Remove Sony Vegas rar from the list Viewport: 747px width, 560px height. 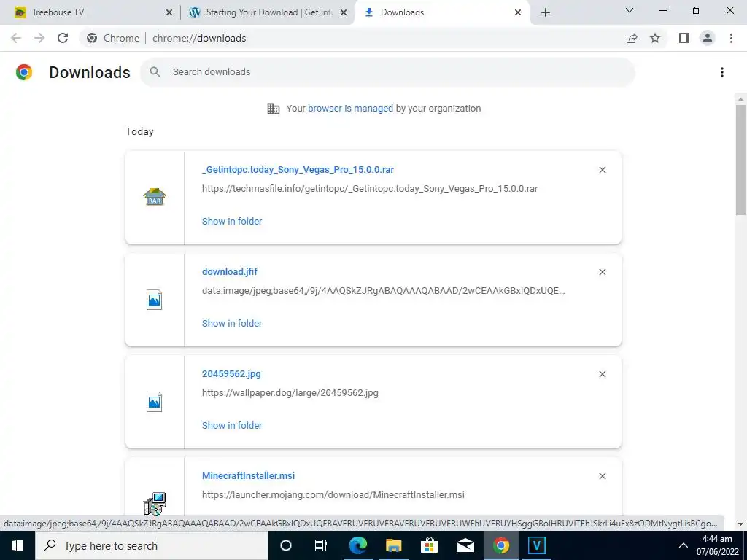click(x=602, y=170)
